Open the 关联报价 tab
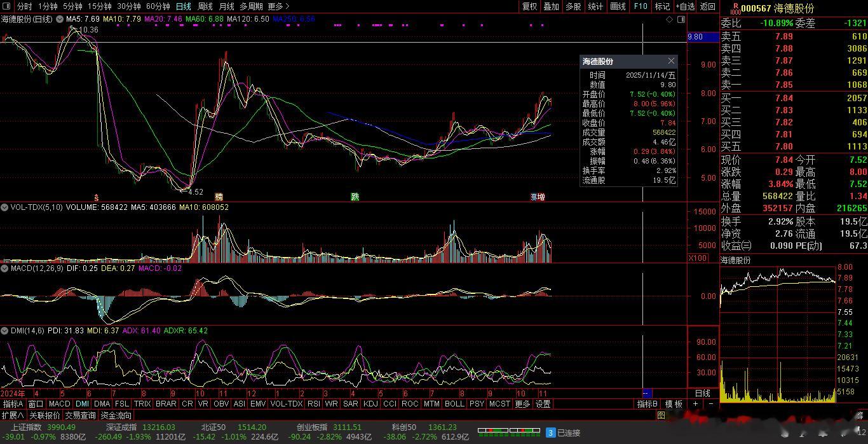The height and width of the screenshot is (444, 868). coord(44,415)
